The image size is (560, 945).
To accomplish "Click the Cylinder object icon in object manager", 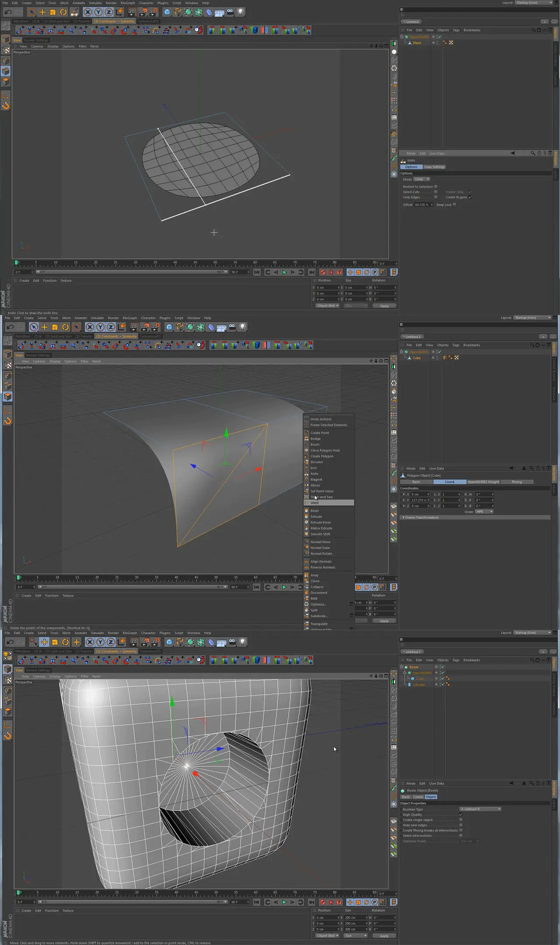I will 409,685.
